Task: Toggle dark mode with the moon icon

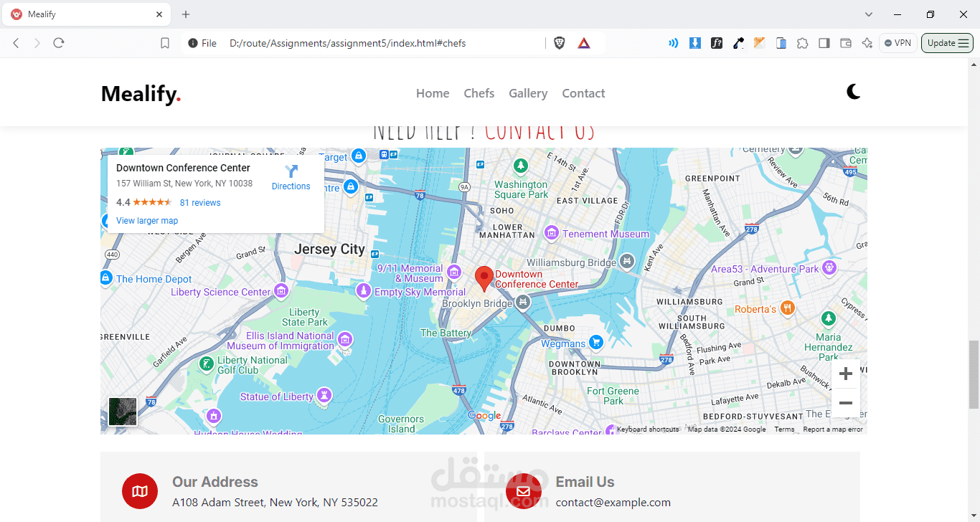Action: tap(853, 92)
